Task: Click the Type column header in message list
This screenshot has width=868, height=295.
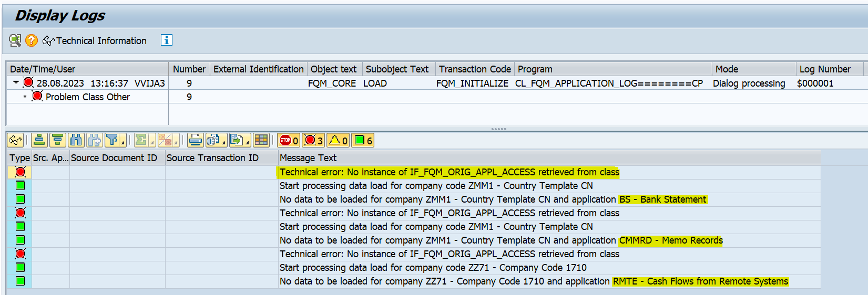Action: click(19, 158)
